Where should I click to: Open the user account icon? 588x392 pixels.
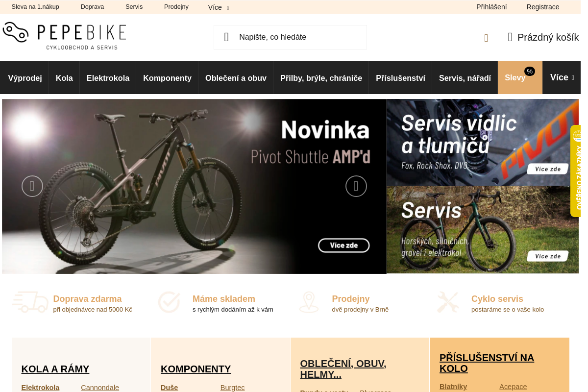[x=486, y=38]
